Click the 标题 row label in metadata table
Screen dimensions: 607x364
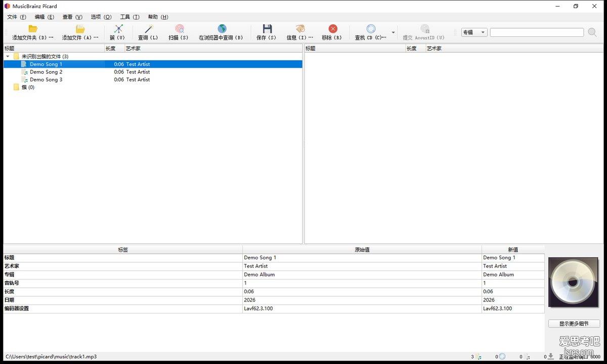click(10, 258)
